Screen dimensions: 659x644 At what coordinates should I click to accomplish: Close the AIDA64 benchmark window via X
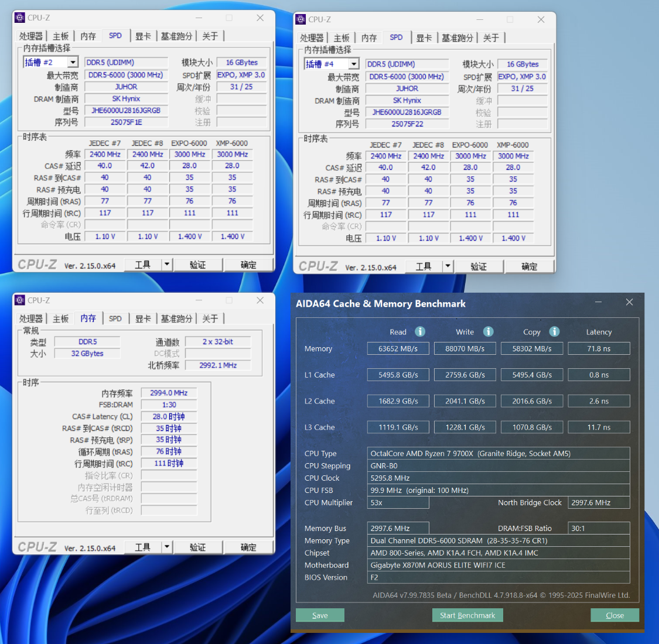click(x=629, y=302)
